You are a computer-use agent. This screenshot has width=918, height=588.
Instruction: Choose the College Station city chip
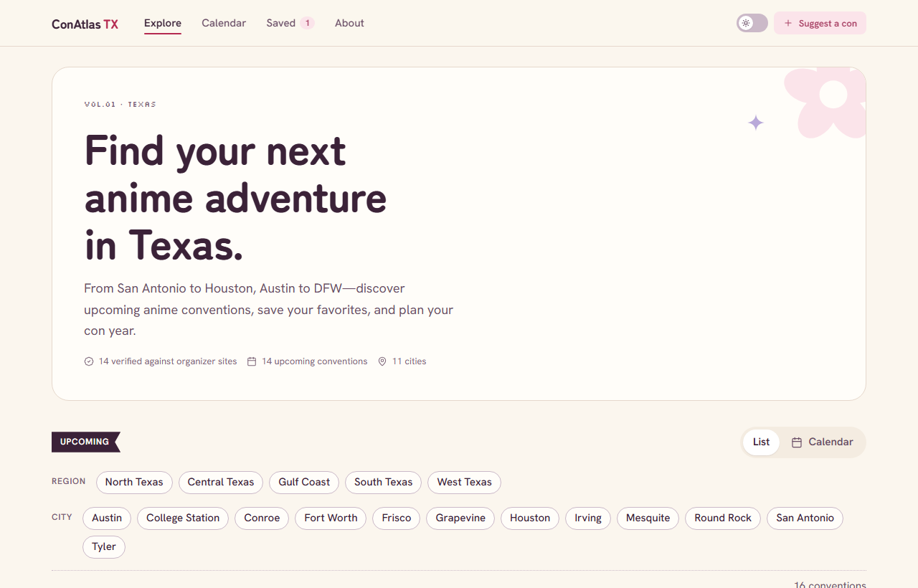pos(183,518)
